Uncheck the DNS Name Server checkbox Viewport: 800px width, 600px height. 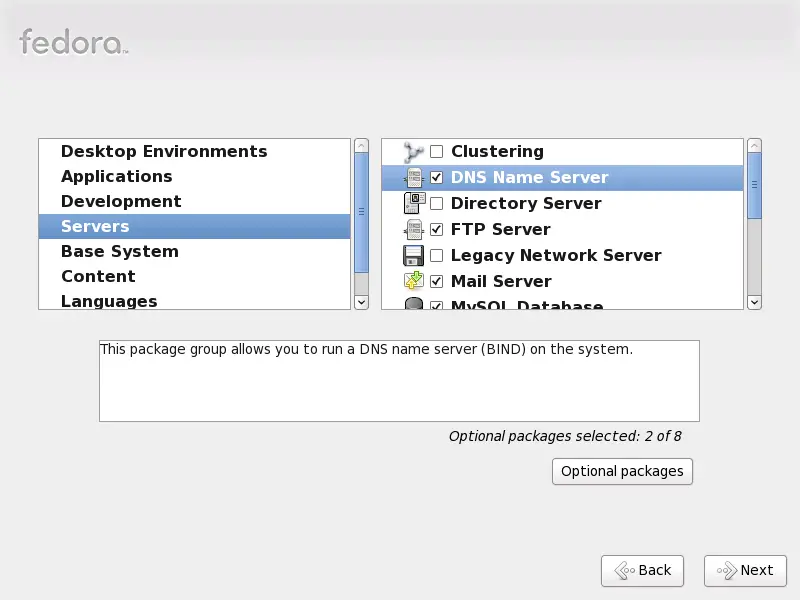[x=436, y=178]
